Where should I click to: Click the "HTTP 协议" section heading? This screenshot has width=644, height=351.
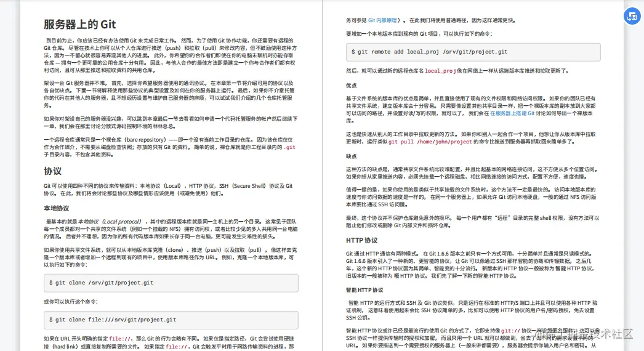[361, 240]
